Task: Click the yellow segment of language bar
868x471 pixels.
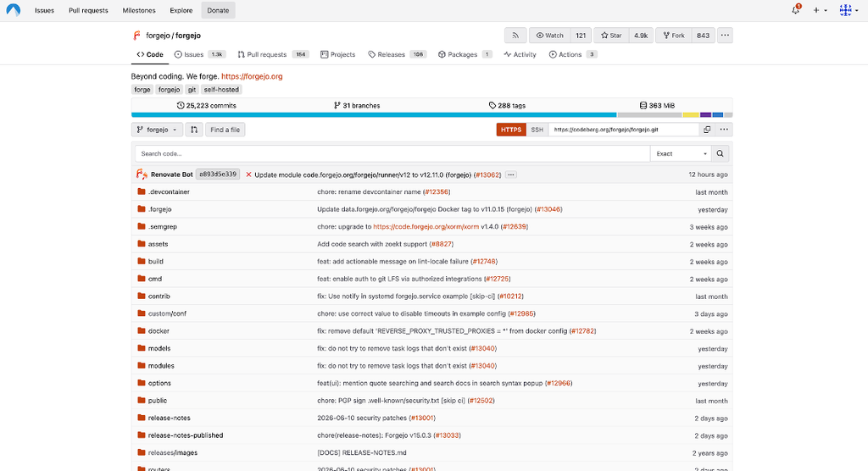Action: [691, 115]
